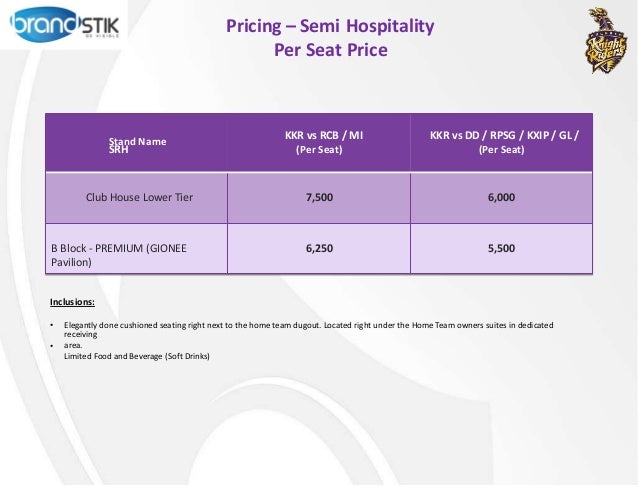Select the slide title 'Pricing – Semi Hospitality'
The image size is (638, 486).
pos(330,25)
